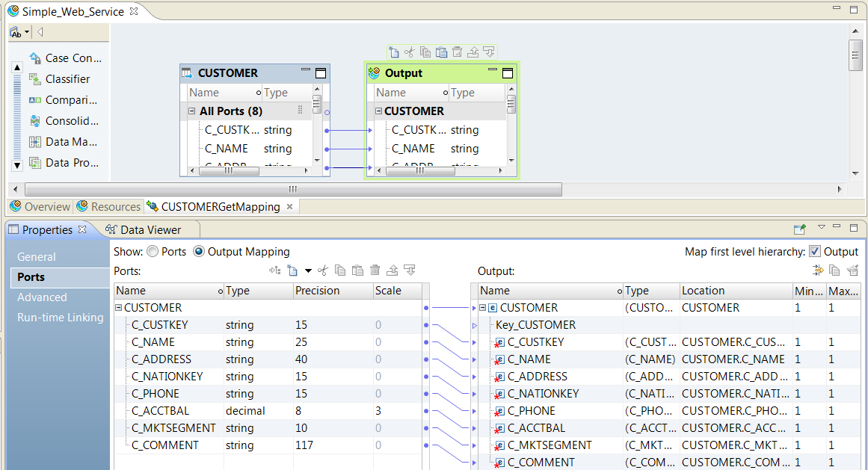Click the Move Down icon in the Ports toolbar
Screen dimensions: 868x470
click(x=410, y=270)
